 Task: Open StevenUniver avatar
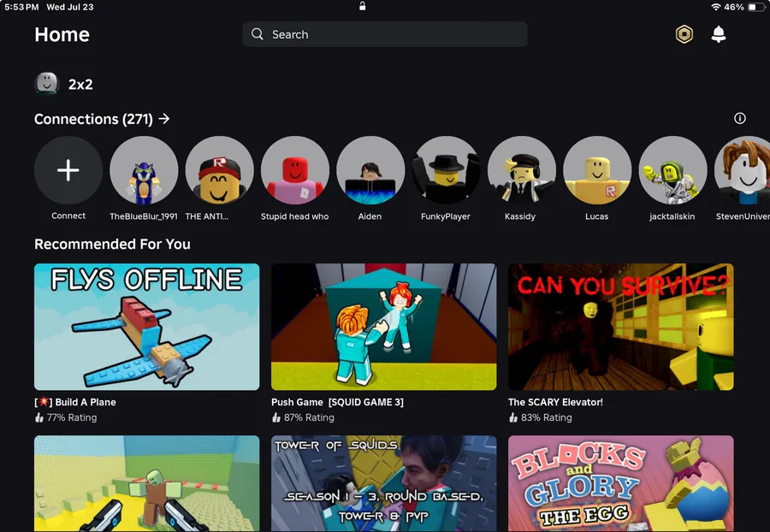[x=743, y=170]
